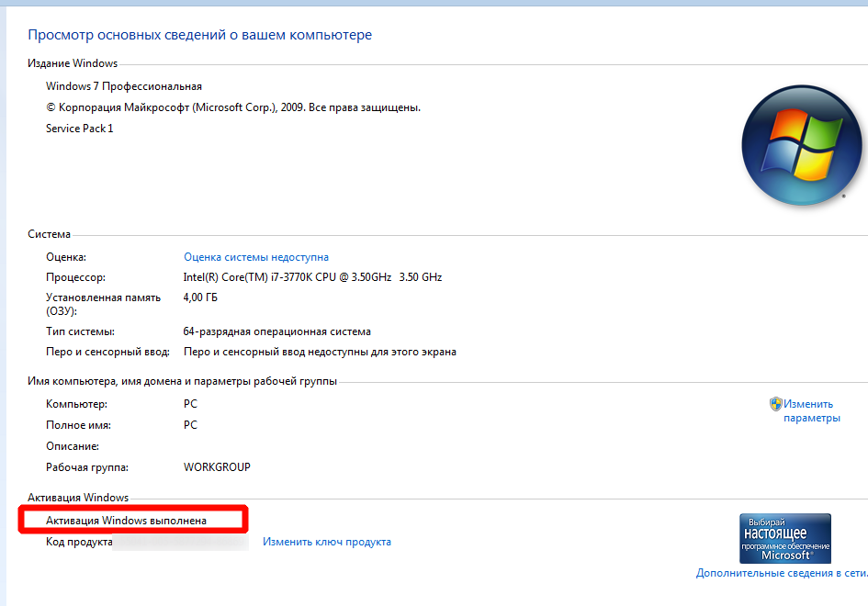Click the 'Установленная память (ОЗУ):' label
The height and width of the screenshot is (606, 868).
(x=103, y=305)
